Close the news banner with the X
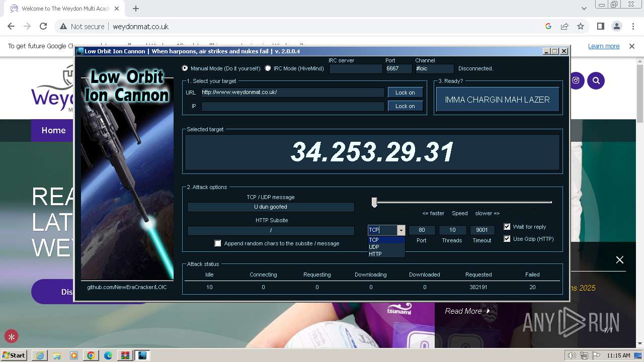This screenshot has width=644, height=362. pyautogui.click(x=620, y=259)
